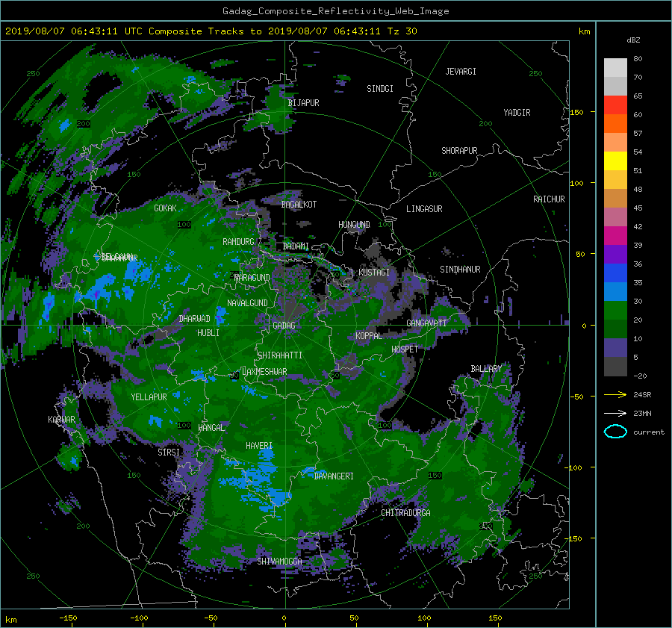This screenshot has height=628, width=672.
Task: Click the HOSPET city label
Action: 405,349
